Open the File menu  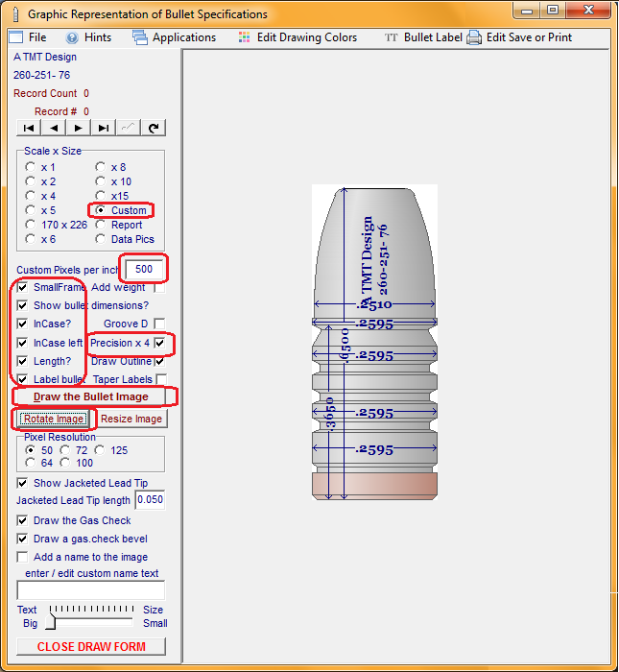click(37, 37)
